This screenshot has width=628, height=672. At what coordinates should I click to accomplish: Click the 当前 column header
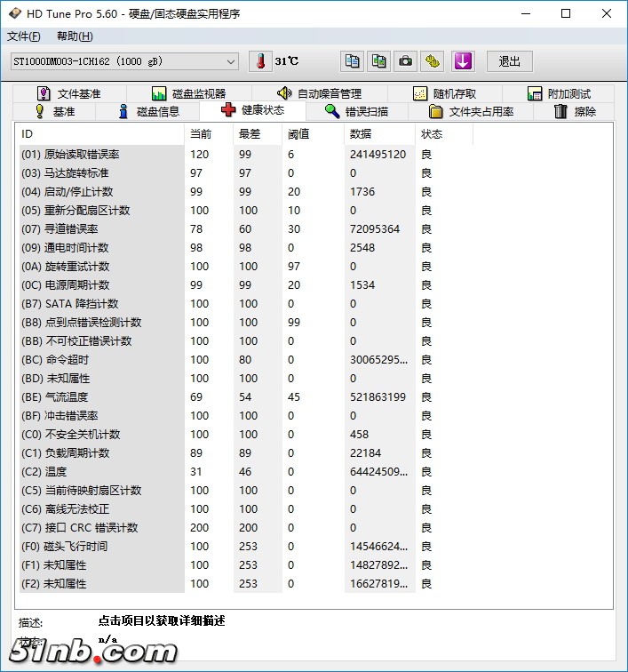(x=209, y=134)
